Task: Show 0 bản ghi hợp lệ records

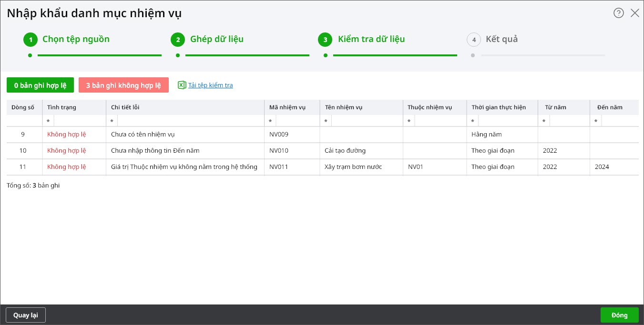Action: [40, 85]
